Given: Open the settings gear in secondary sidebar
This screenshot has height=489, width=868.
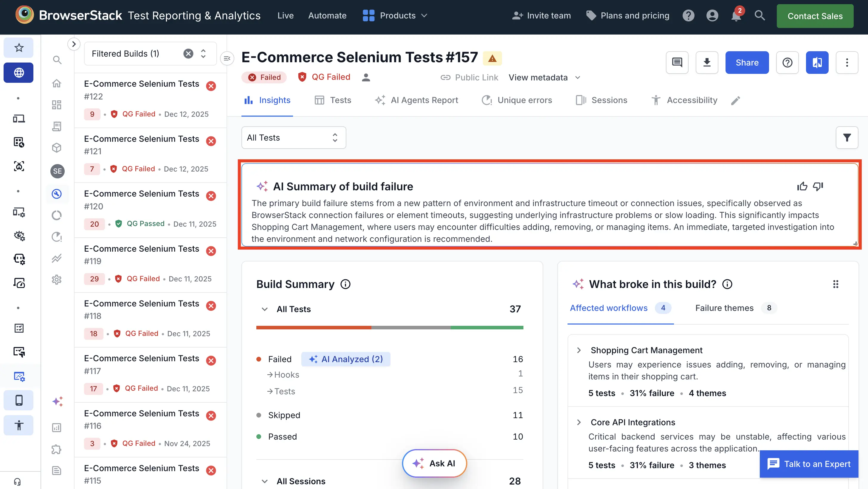Looking at the screenshot, I should (57, 280).
